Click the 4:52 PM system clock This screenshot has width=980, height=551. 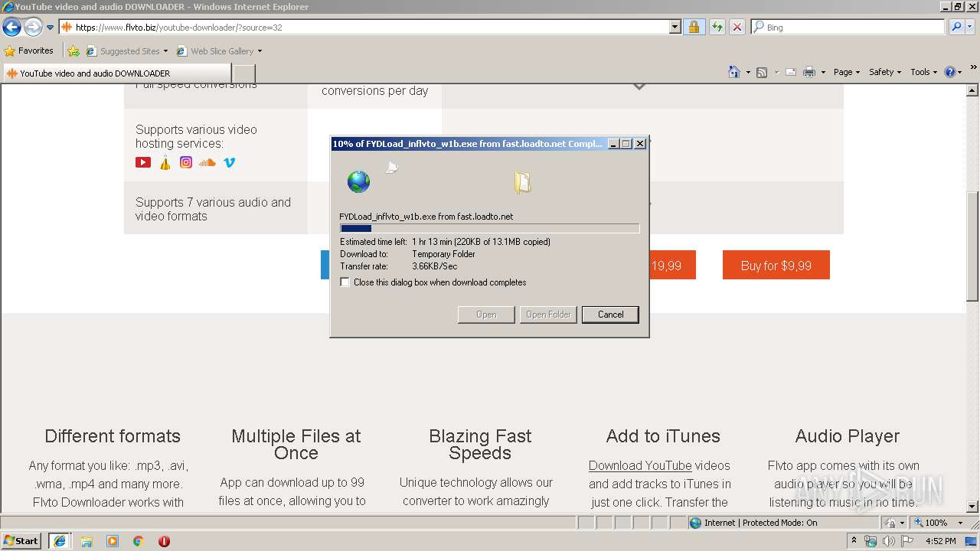point(940,541)
